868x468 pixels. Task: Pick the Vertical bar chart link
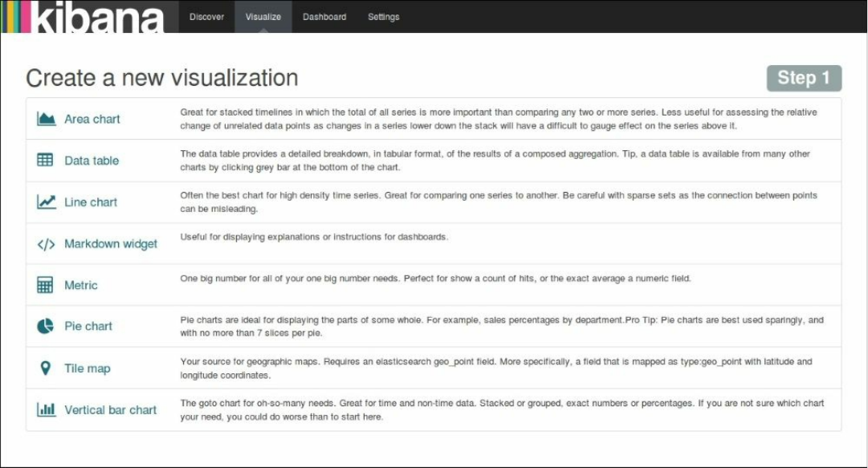[x=111, y=409]
